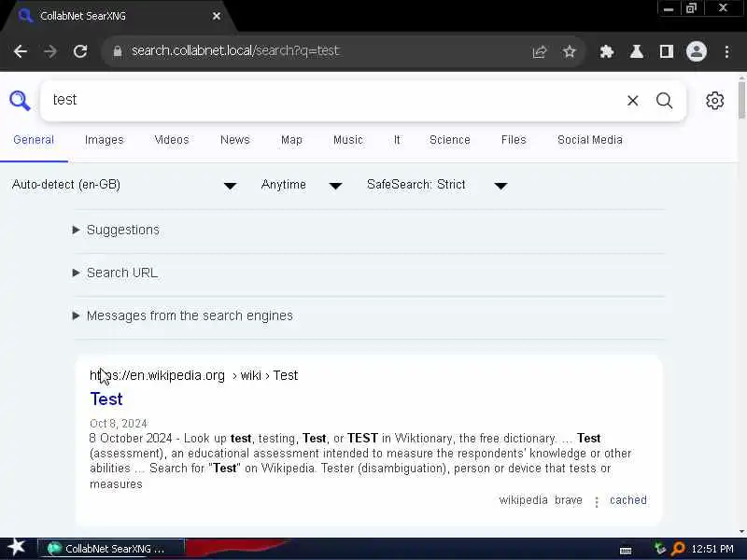Switch to the Images tab

click(x=105, y=140)
